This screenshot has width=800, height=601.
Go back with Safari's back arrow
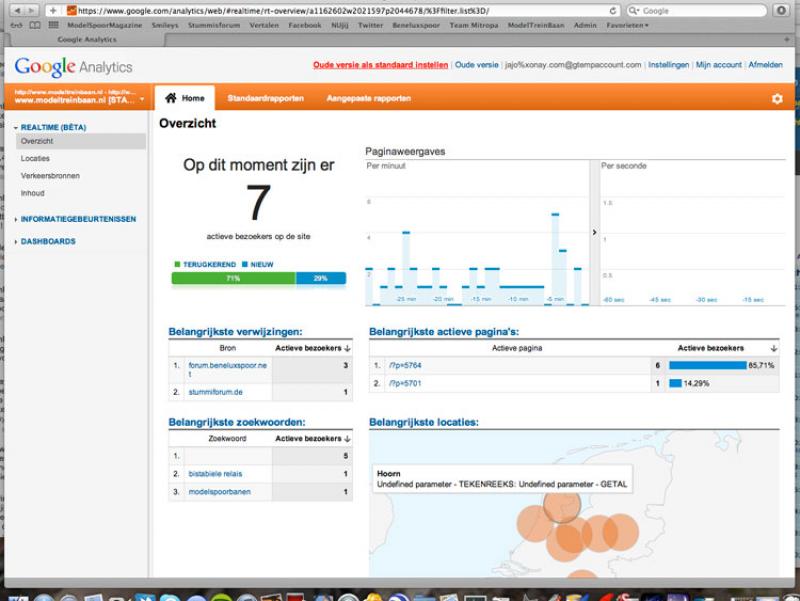pyautogui.click(x=17, y=11)
